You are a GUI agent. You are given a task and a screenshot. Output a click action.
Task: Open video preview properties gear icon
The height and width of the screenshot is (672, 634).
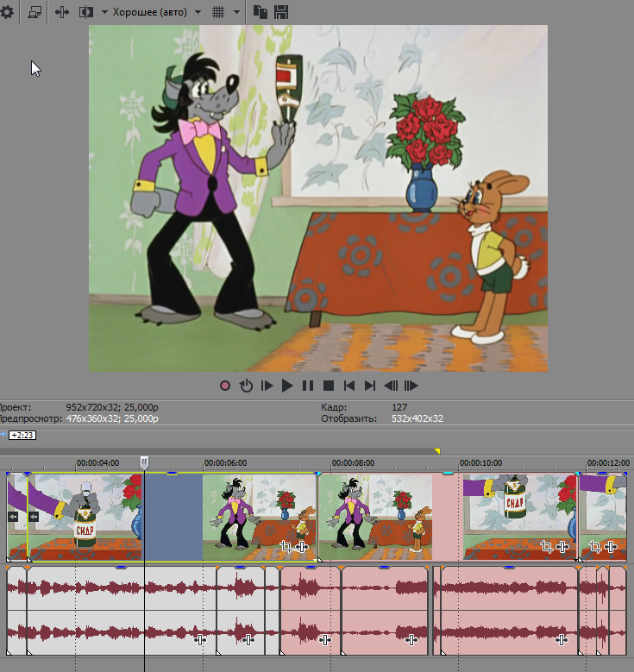(7, 12)
